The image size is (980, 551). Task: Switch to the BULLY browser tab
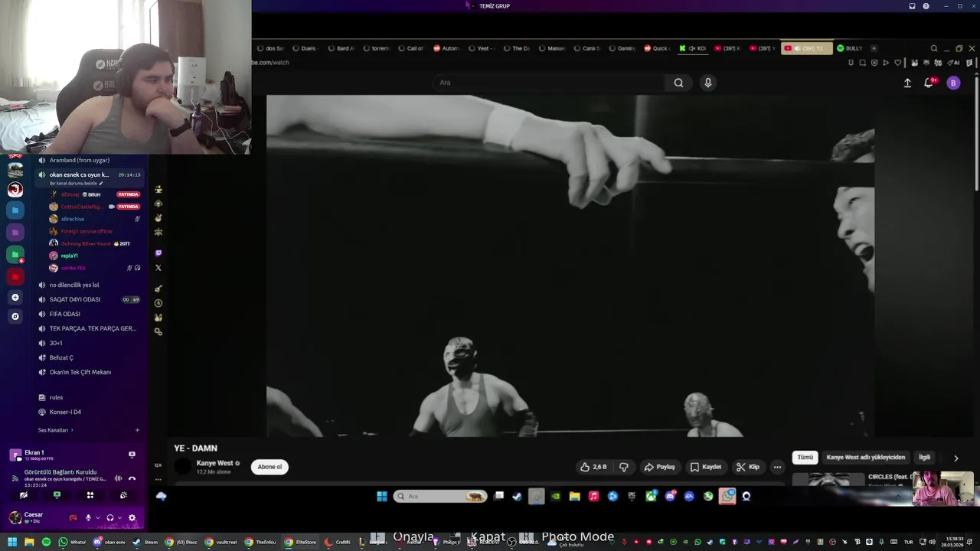(850, 48)
